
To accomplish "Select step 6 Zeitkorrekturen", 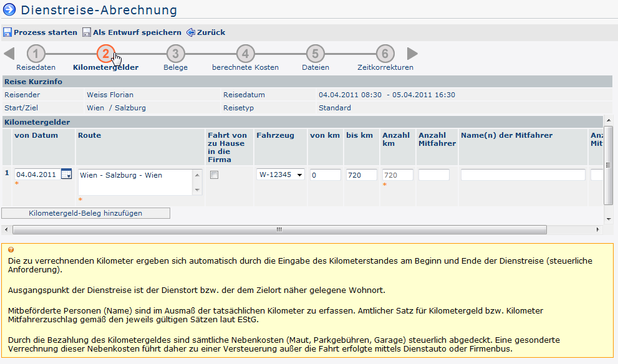I will 385,54.
